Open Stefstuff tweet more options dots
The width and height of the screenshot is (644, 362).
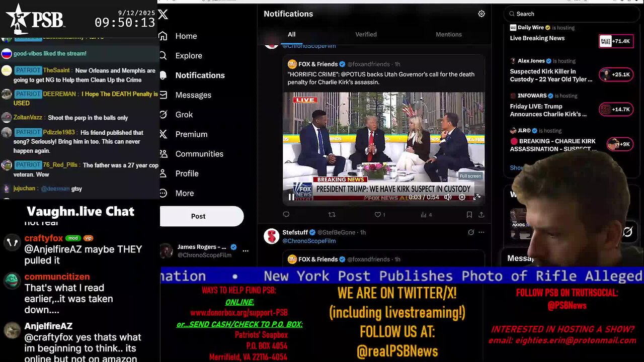481,232
